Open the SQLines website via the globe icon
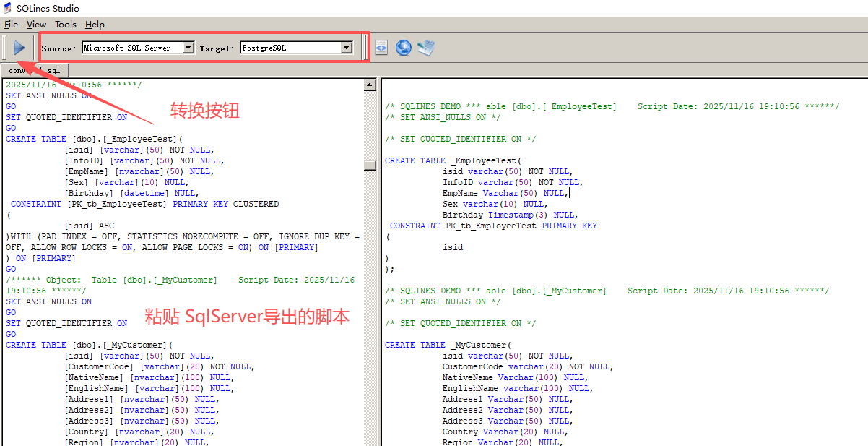Image resolution: width=868 pixels, height=446 pixels. [x=403, y=47]
